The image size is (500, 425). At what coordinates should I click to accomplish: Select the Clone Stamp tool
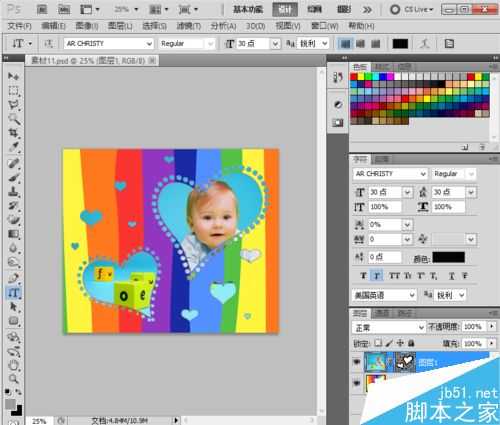(x=13, y=192)
